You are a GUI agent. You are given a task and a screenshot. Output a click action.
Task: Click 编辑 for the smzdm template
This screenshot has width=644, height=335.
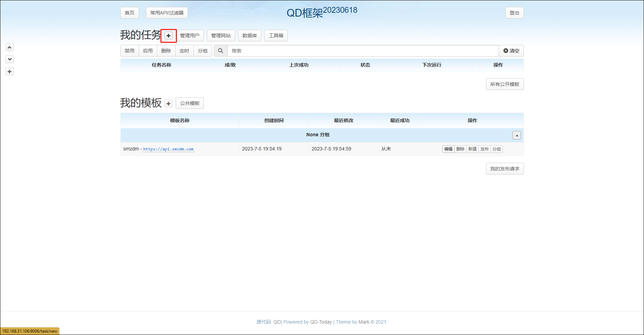click(x=448, y=149)
